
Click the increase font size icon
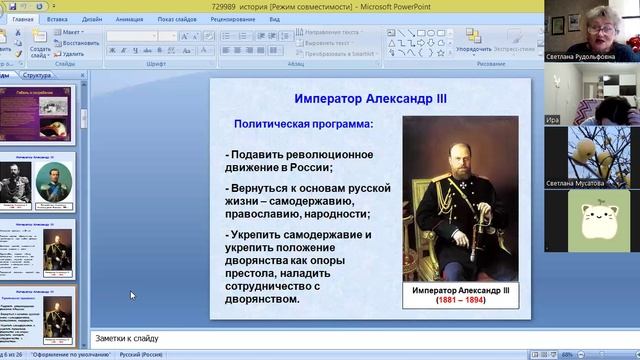pos(184,37)
